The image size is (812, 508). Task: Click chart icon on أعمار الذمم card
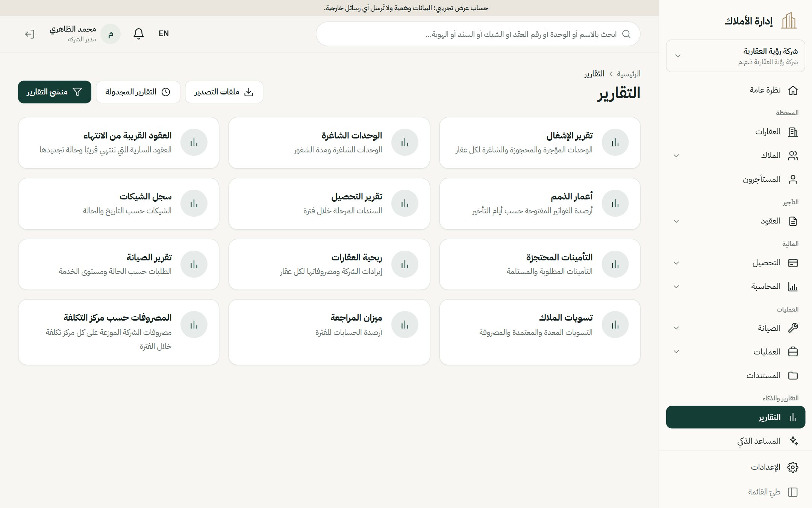615,204
